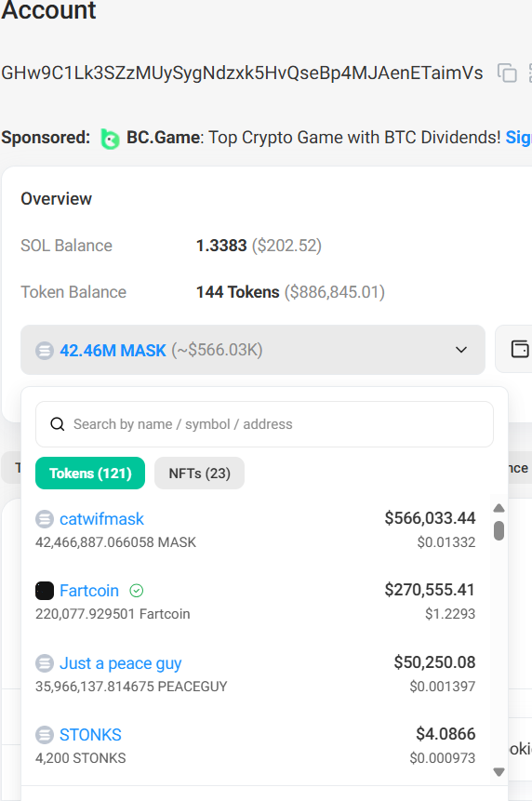Open the catwifmask token link

pyautogui.click(x=101, y=519)
